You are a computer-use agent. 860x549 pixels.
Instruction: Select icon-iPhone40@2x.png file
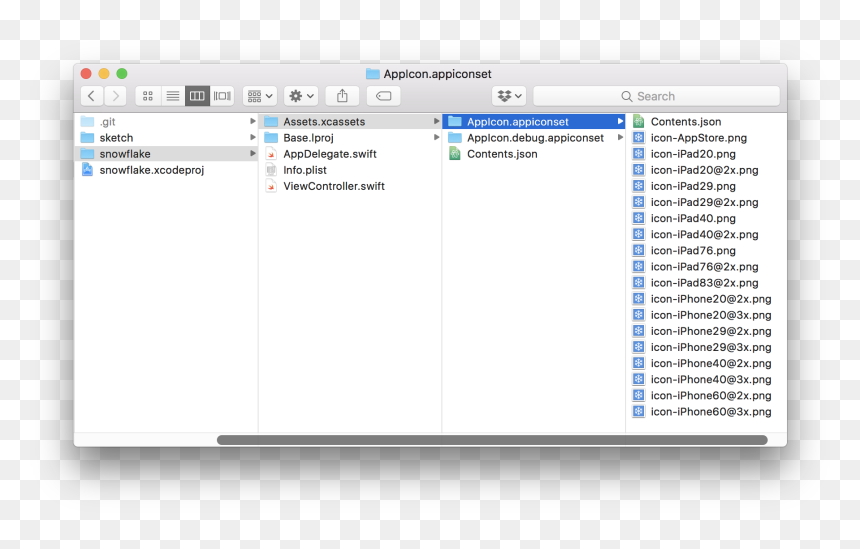click(x=702, y=363)
